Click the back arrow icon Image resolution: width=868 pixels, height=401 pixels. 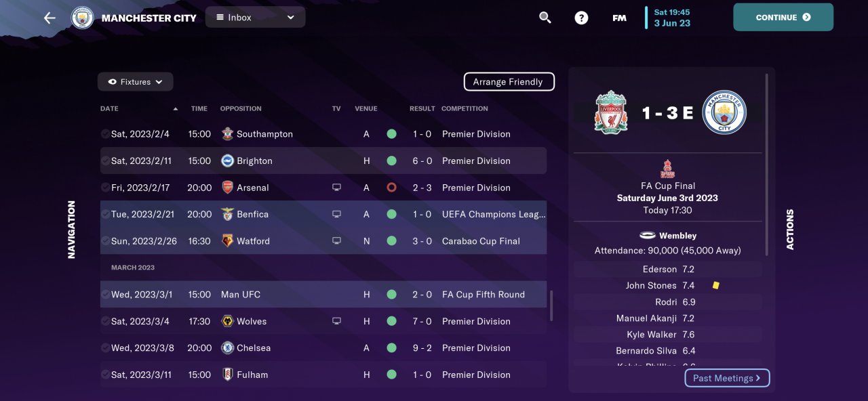point(50,18)
